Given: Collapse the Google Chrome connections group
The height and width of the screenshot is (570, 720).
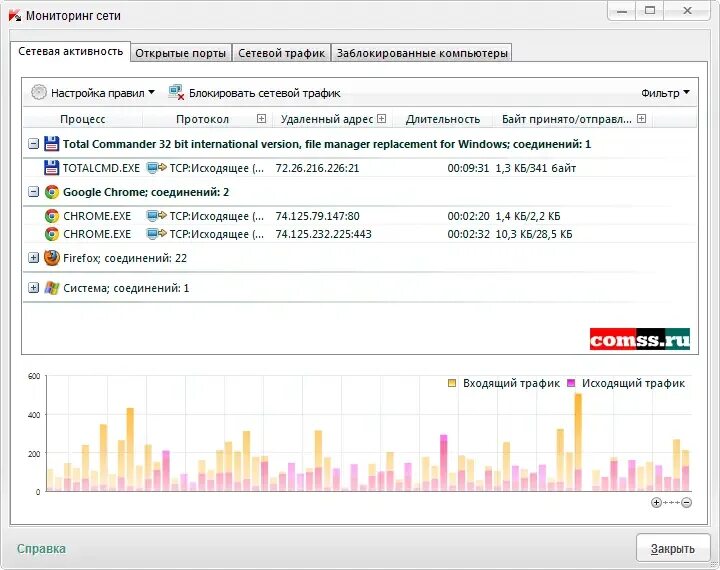Looking at the screenshot, I should point(34,192).
